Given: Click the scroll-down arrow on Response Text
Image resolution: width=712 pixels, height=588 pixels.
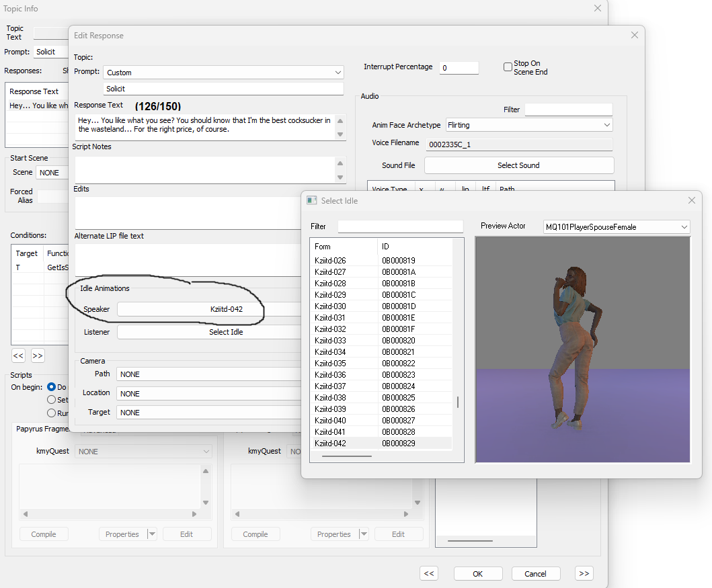Looking at the screenshot, I should coord(340,134).
